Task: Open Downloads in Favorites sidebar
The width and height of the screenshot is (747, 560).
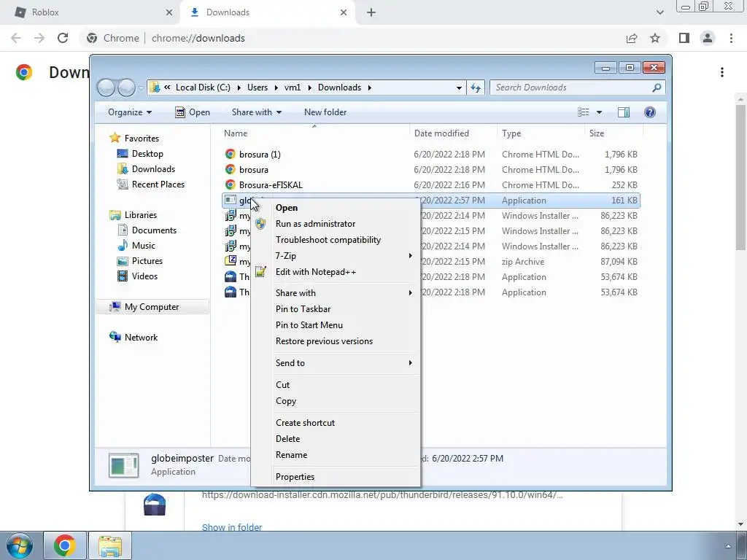Action: [153, 169]
